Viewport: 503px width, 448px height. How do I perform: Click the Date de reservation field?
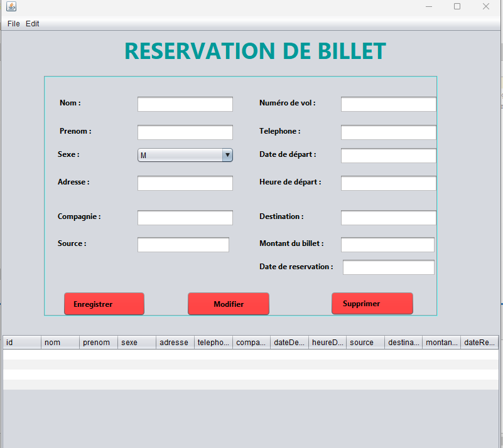388,267
